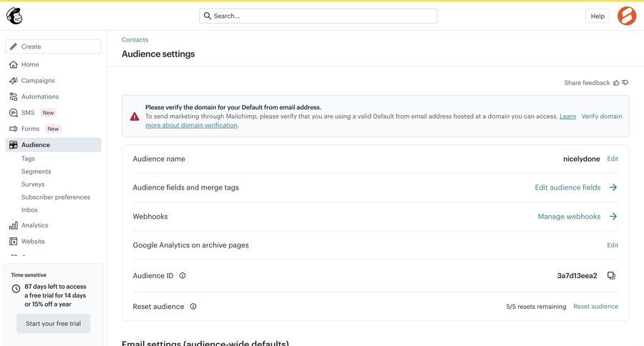Open Subscriber preferences under Audience
The height and width of the screenshot is (346, 644).
pyautogui.click(x=55, y=197)
